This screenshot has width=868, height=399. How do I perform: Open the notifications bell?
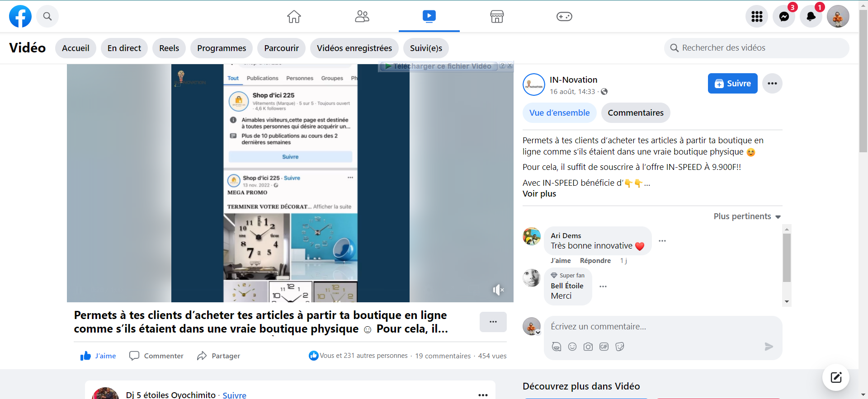coord(811,17)
